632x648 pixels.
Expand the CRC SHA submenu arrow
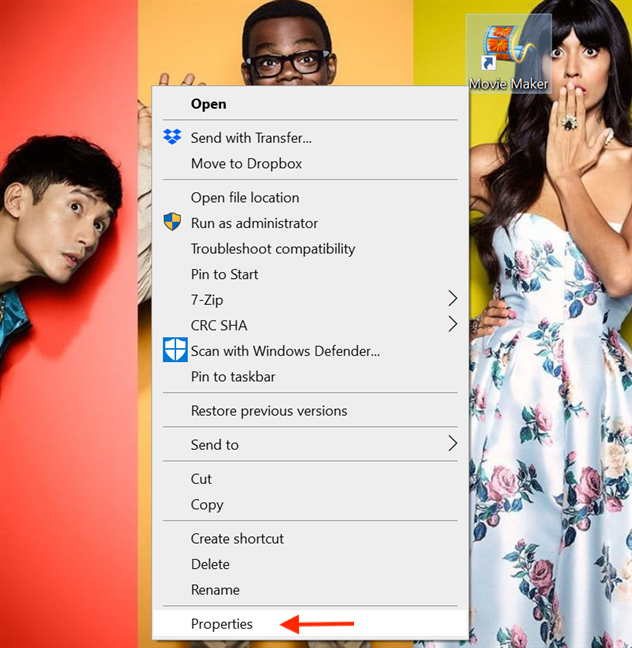click(x=453, y=324)
